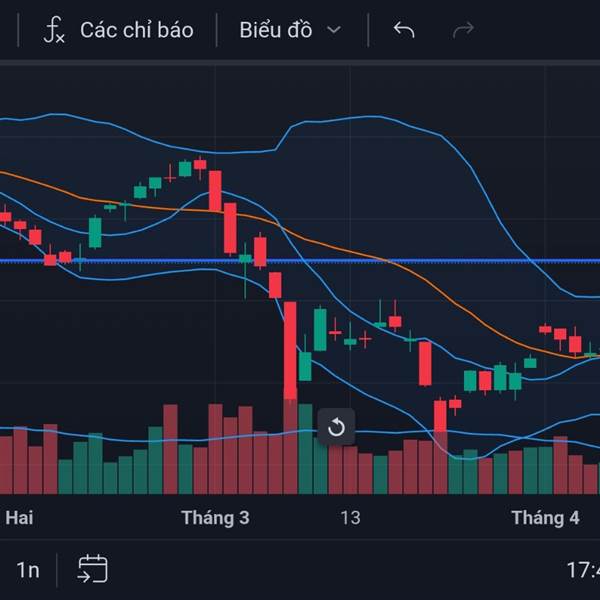Select the horizontal blue price line

click(x=150, y=261)
